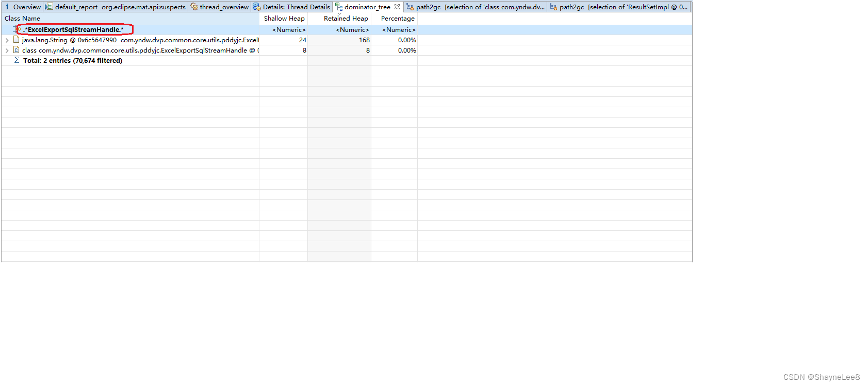Click the filter icon in the regex row
This screenshot has width=868, height=386.
(x=17, y=29)
